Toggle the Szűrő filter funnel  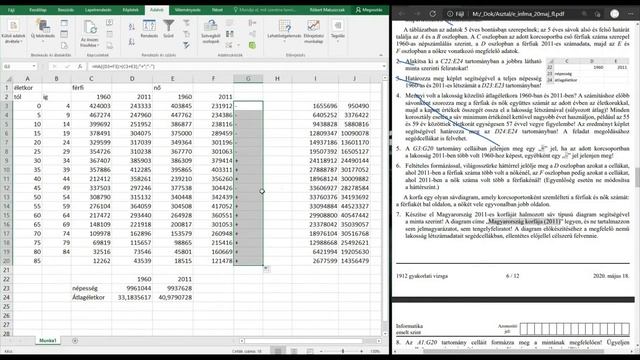coord(168,29)
